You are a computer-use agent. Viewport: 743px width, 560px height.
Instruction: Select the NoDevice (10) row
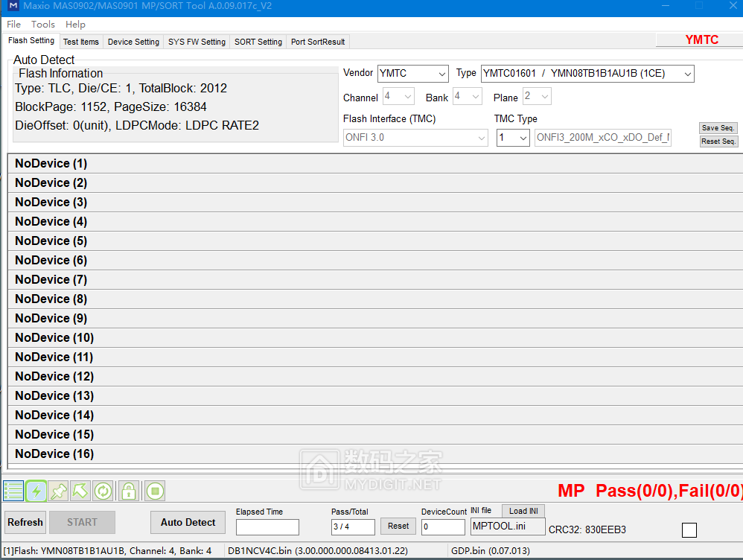(375, 338)
